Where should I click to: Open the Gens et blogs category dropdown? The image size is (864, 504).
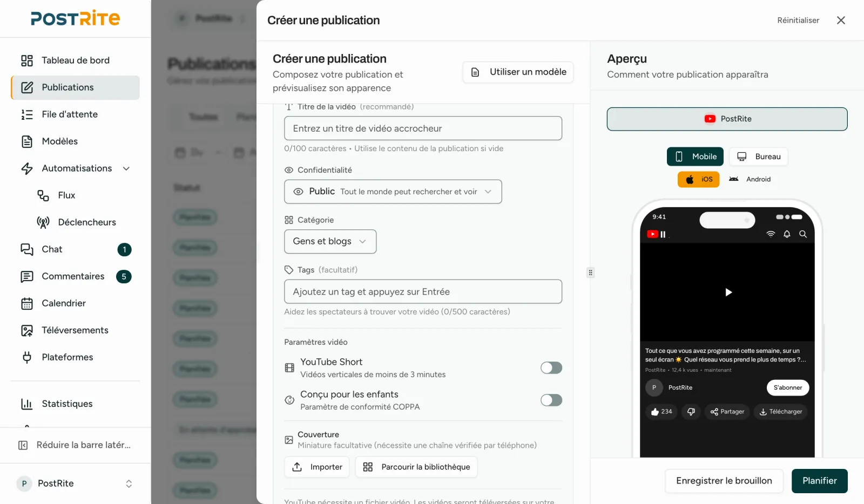[330, 241]
